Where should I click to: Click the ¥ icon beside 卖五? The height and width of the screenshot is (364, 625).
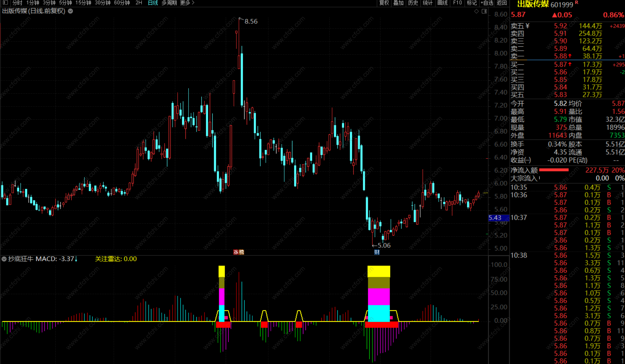coord(527,26)
